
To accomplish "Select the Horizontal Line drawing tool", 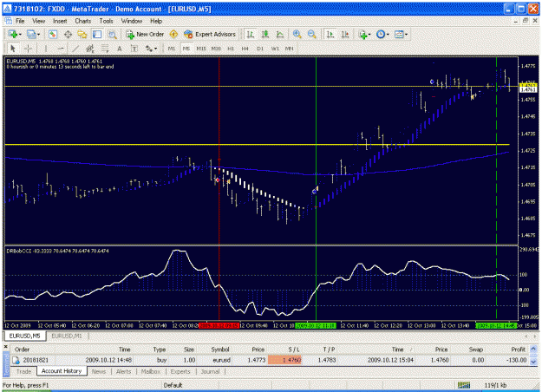I will 61,49.
